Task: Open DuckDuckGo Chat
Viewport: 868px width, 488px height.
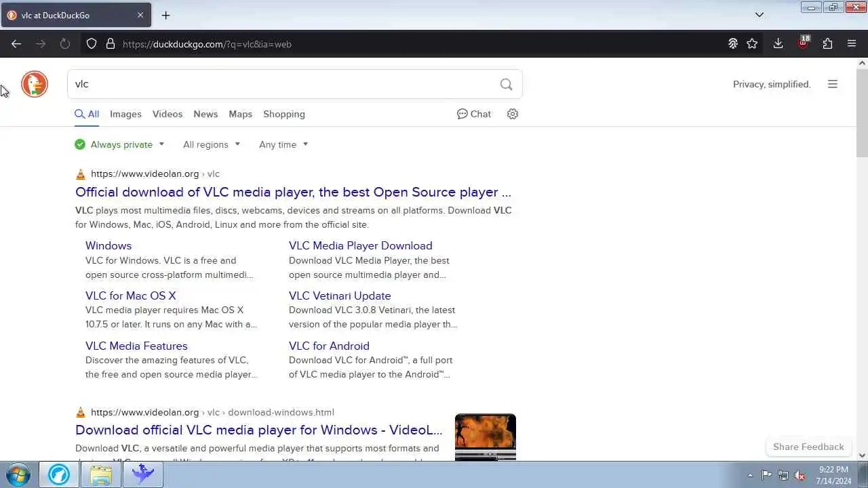Action: click(x=474, y=114)
